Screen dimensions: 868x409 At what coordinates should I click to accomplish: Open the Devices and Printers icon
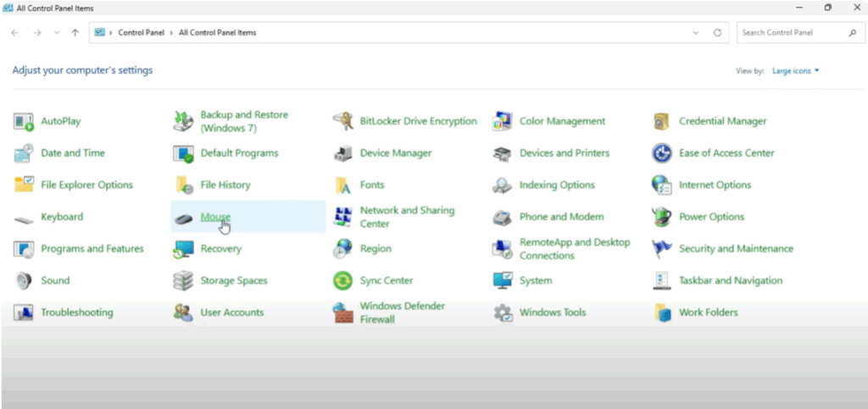click(x=502, y=153)
